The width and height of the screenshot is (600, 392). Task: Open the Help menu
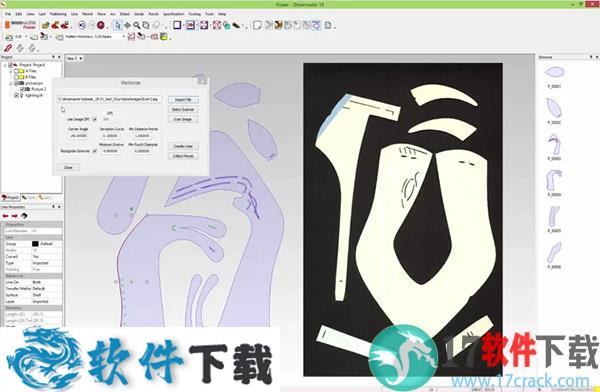click(x=222, y=14)
